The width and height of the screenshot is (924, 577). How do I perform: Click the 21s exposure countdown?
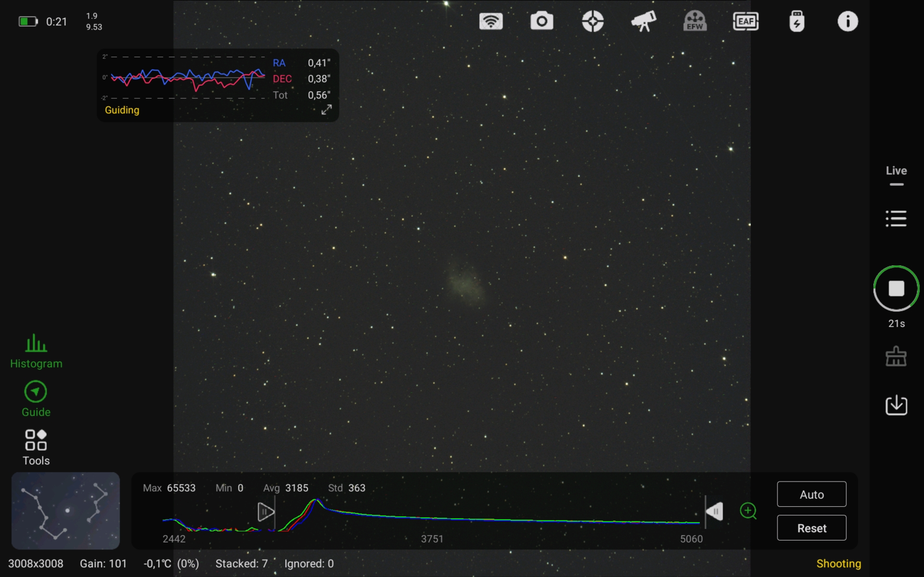(896, 323)
